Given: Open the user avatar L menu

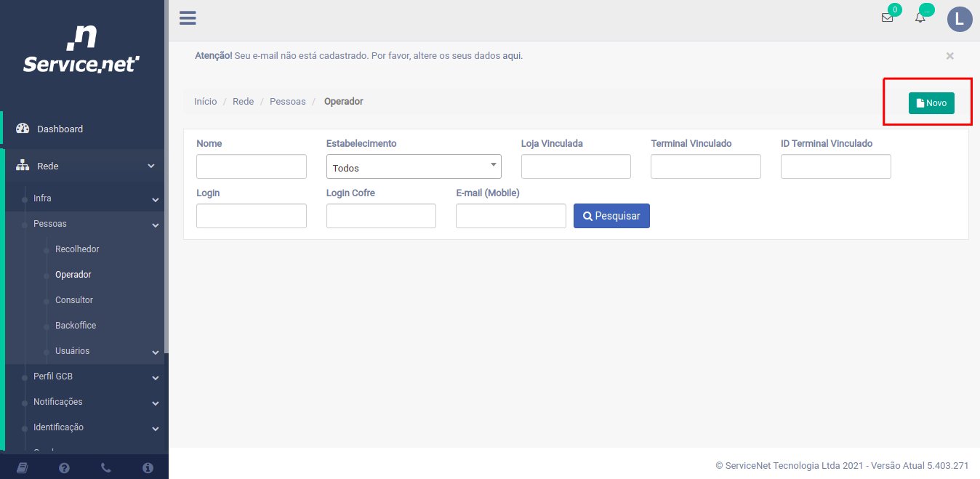Looking at the screenshot, I should (x=959, y=19).
